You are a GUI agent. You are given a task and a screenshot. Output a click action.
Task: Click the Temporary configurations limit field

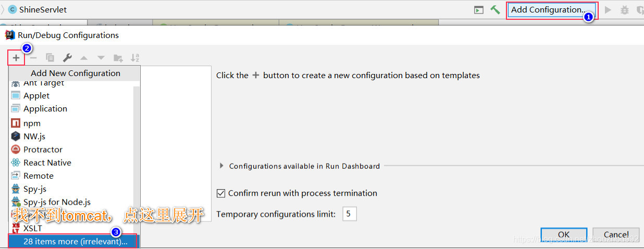[349, 214]
